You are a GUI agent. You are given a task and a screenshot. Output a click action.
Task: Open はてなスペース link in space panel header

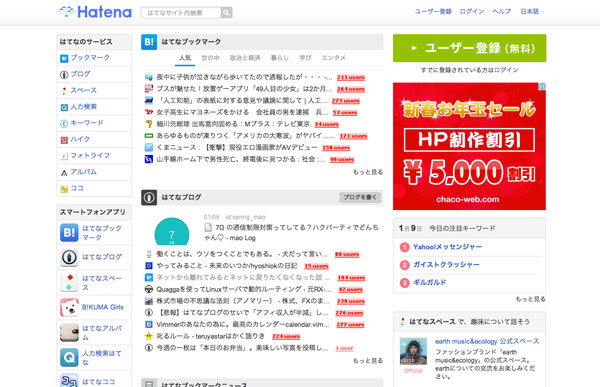[x=432, y=322]
